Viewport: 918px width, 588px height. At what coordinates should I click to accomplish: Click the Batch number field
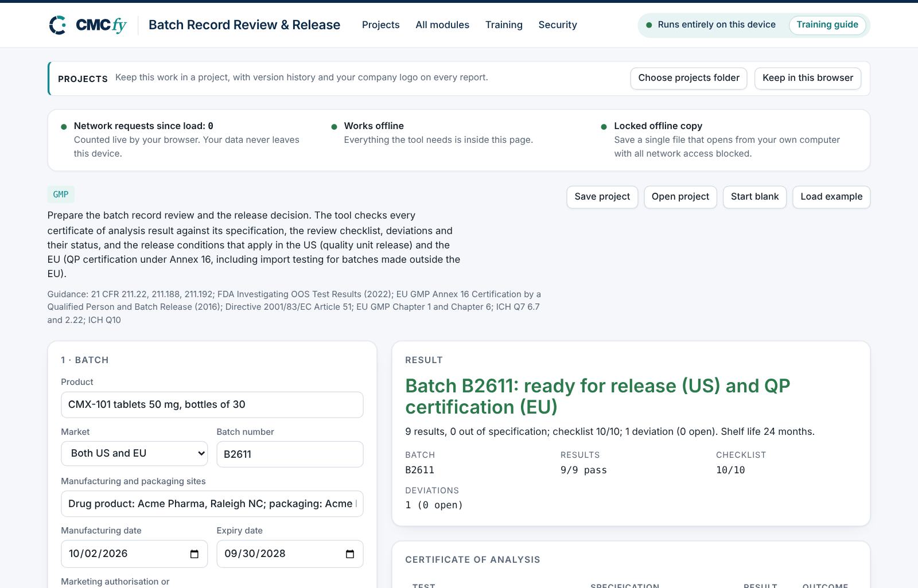point(290,454)
